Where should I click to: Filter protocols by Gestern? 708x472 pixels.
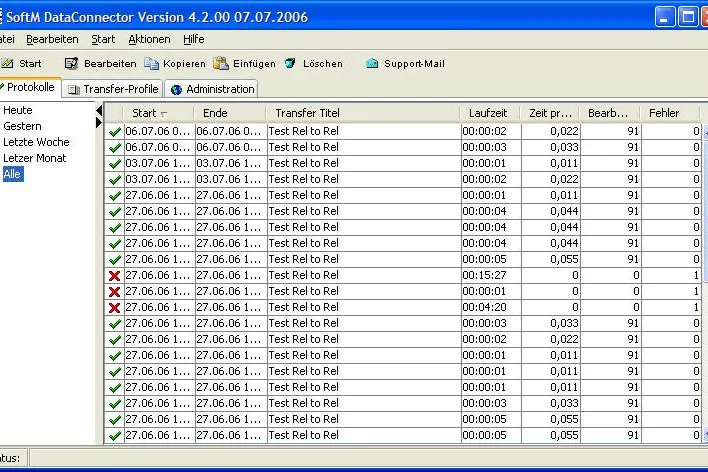(22, 126)
